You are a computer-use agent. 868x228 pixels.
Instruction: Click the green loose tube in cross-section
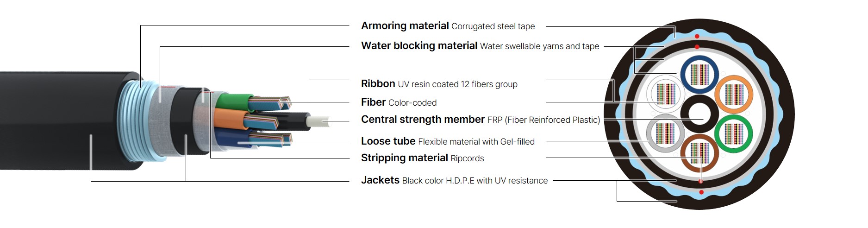coord(734,134)
